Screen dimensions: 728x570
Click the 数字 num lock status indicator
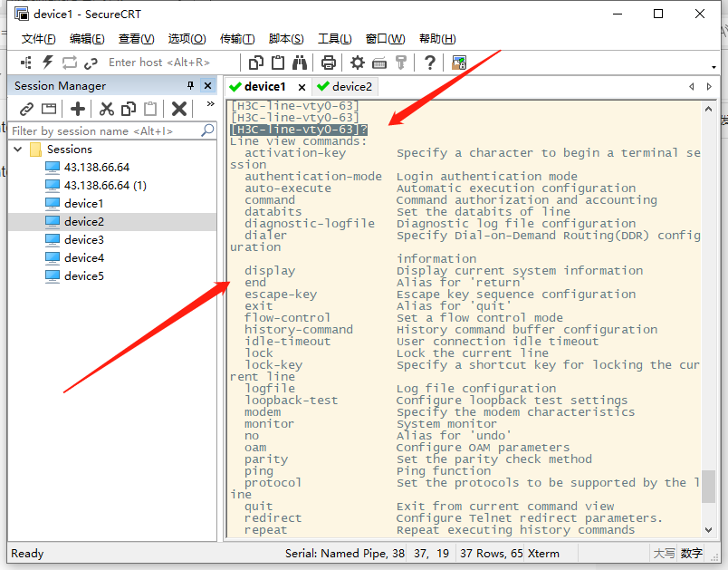point(691,554)
